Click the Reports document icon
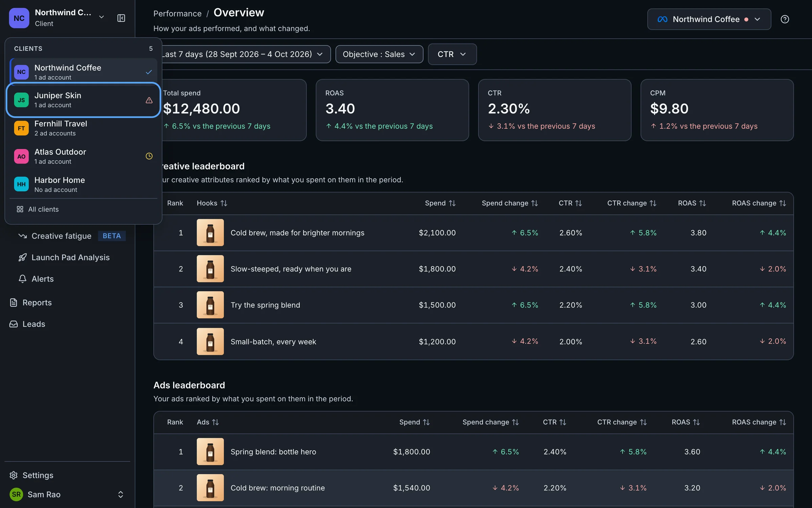Image resolution: width=812 pixels, height=508 pixels. pyautogui.click(x=14, y=302)
